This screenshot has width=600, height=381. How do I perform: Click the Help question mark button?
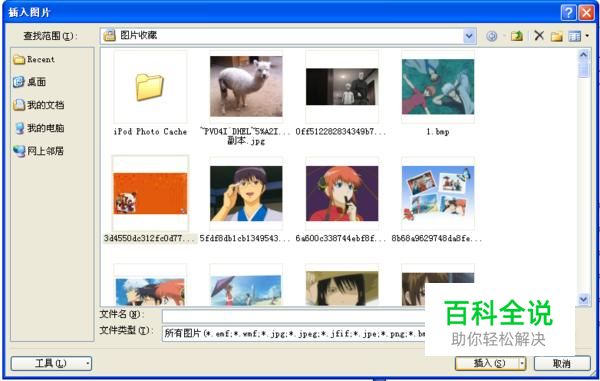pyautogui.click(x=568, y=13)
